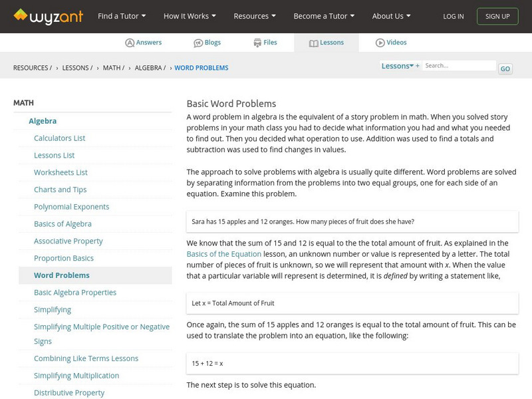Select Calculators List in sidebar
The width and height of the screenshot is (532, 399).
[x=60, y=138]
